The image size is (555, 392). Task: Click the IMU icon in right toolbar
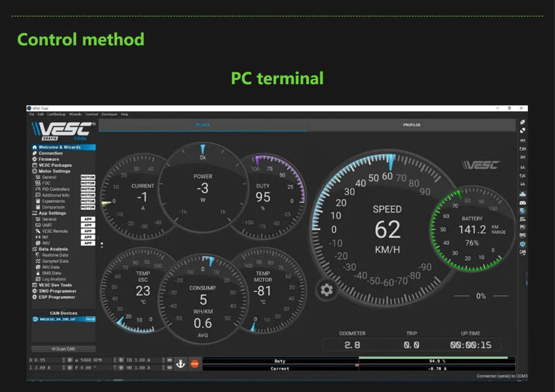pos(523,227)
